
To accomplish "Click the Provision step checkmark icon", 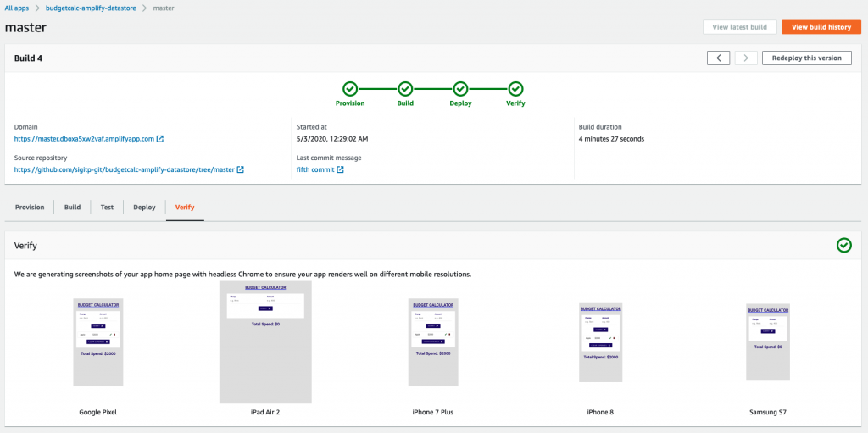I will (x=350, y=88).
